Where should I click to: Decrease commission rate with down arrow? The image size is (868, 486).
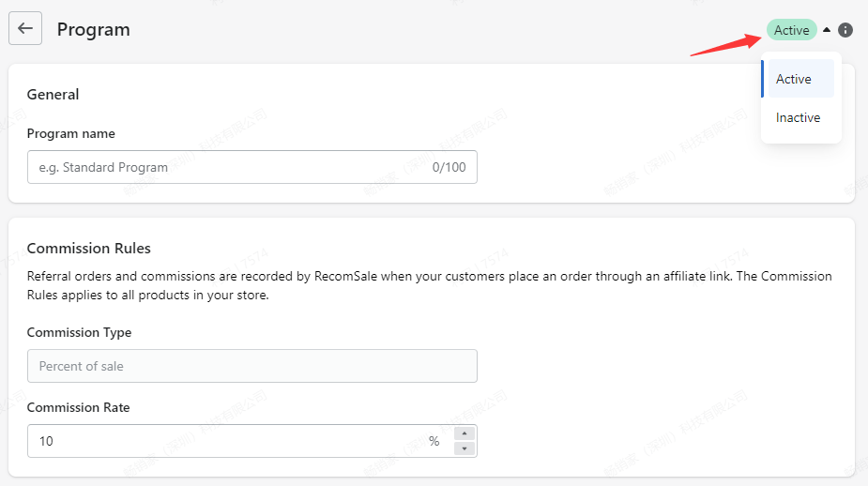[464, 448]
